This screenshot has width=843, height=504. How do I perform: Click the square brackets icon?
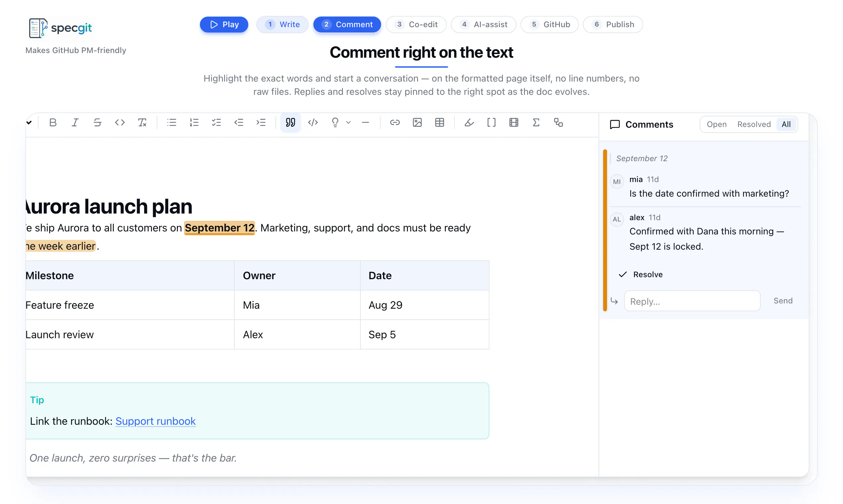click(492, 123)
